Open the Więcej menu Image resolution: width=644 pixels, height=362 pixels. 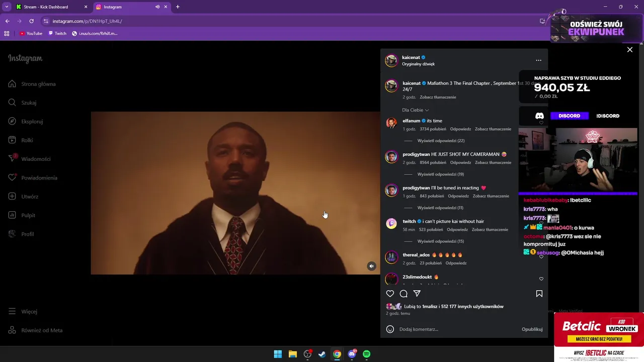[x=23, y=312]
